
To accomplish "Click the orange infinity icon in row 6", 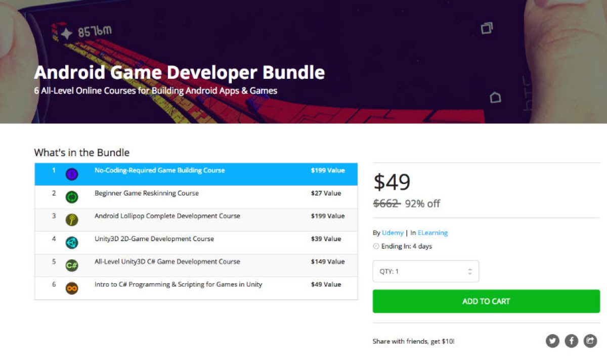I will (72, 288).
